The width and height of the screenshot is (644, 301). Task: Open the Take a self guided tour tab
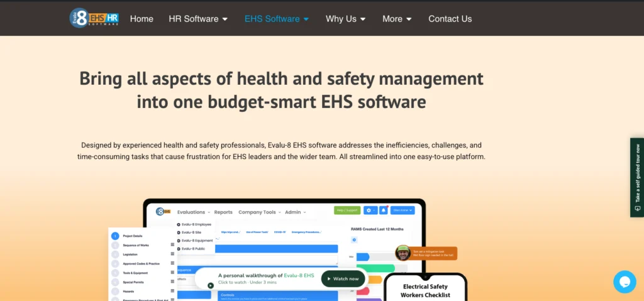pos(638,177)
